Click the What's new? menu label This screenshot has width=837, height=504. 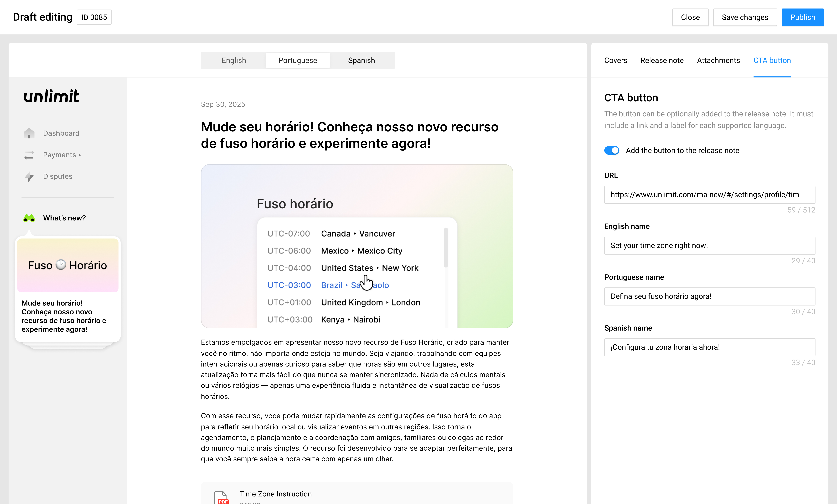[64, 218]
